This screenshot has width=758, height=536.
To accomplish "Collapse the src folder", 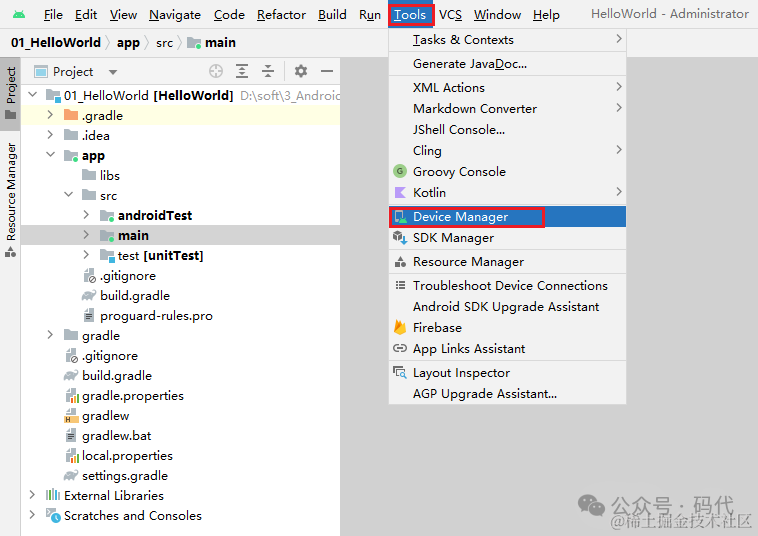I will tap(69, 194).
